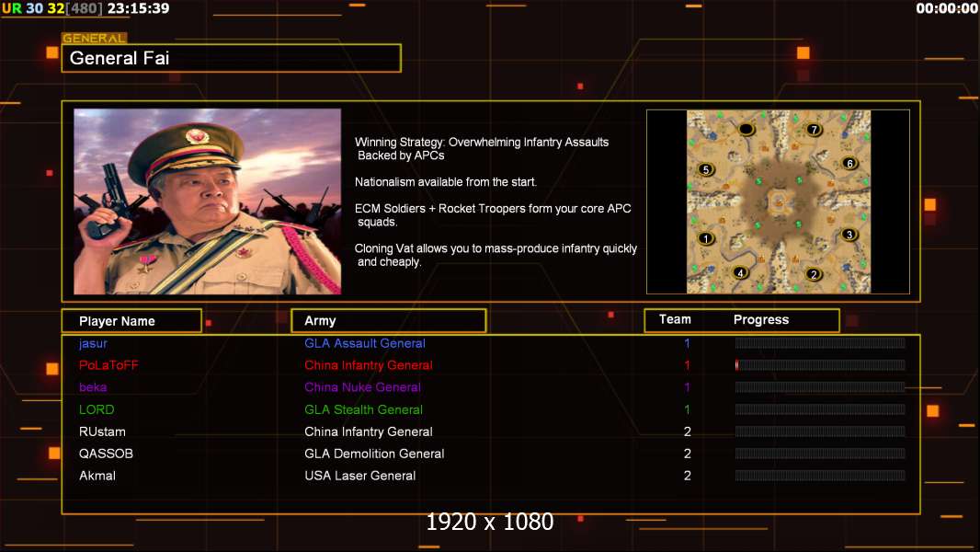Click Akmal's loading progress bar
Screen dimensions: 980x552
(x=820, y=476)
